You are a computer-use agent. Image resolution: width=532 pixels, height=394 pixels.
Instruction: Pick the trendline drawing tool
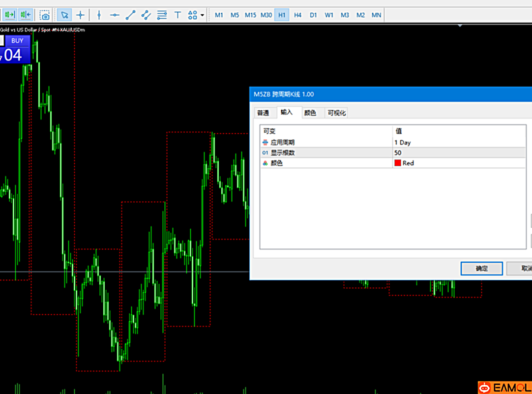pos(130,15)
